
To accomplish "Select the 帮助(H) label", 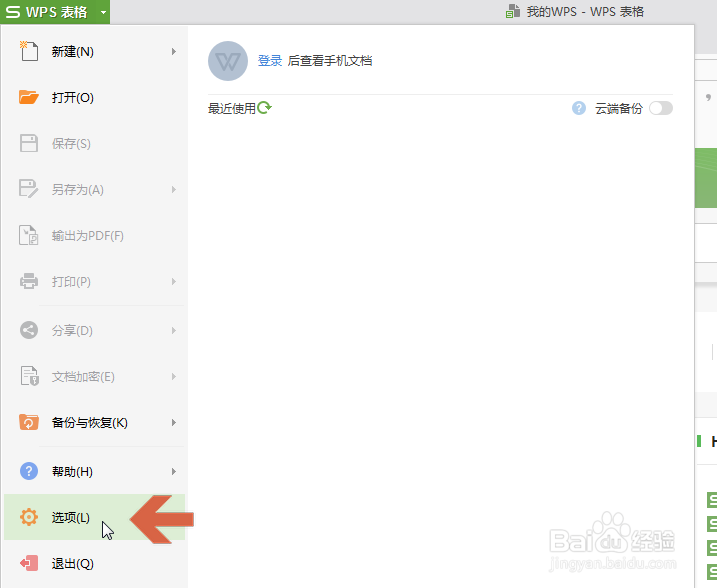I will [72, 471].
